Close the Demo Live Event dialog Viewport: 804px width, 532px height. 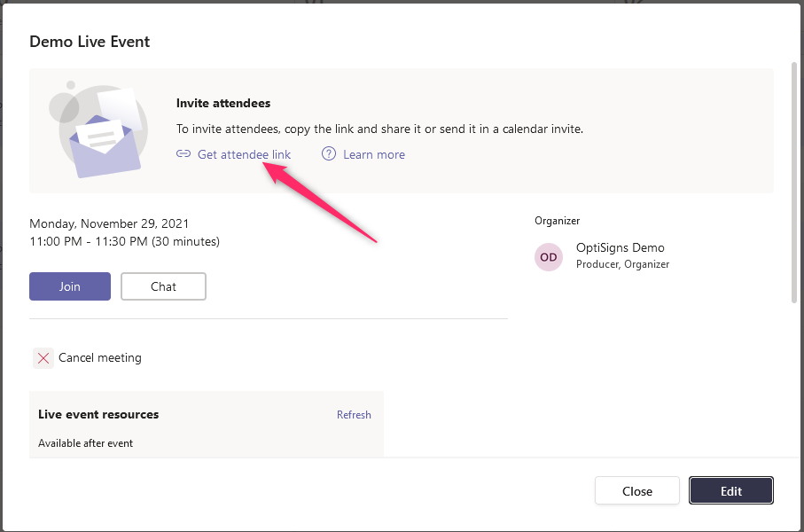[x=636, y=491]
